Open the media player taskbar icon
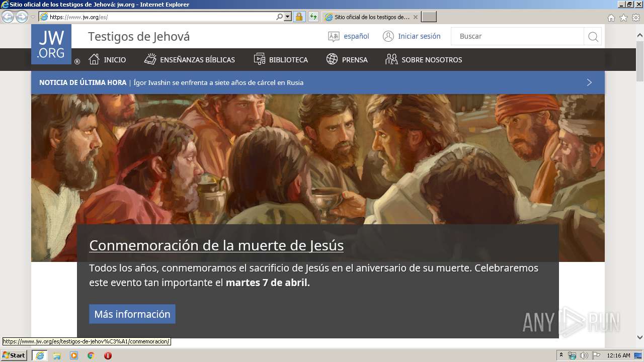 click(74, 355)
